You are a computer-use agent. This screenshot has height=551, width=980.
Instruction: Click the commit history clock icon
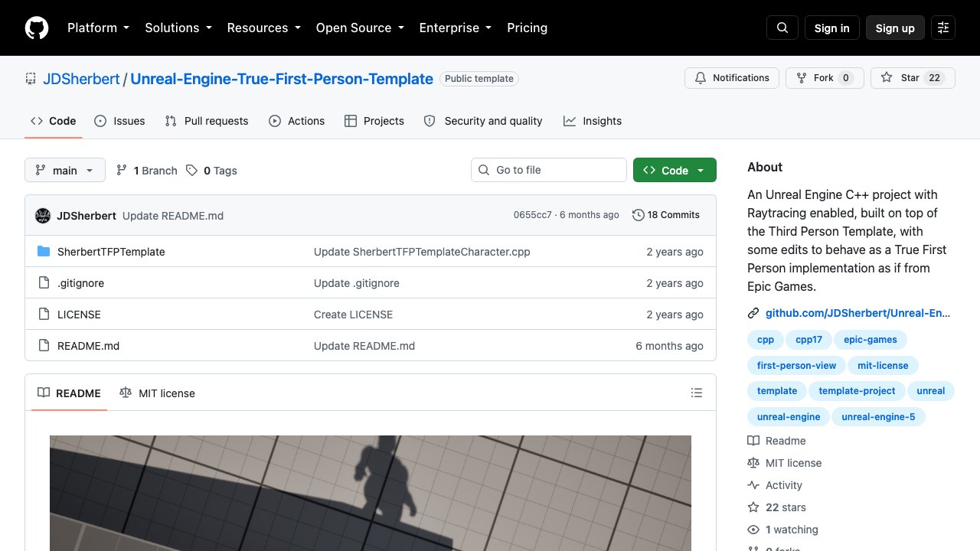[x=638, y=215]
